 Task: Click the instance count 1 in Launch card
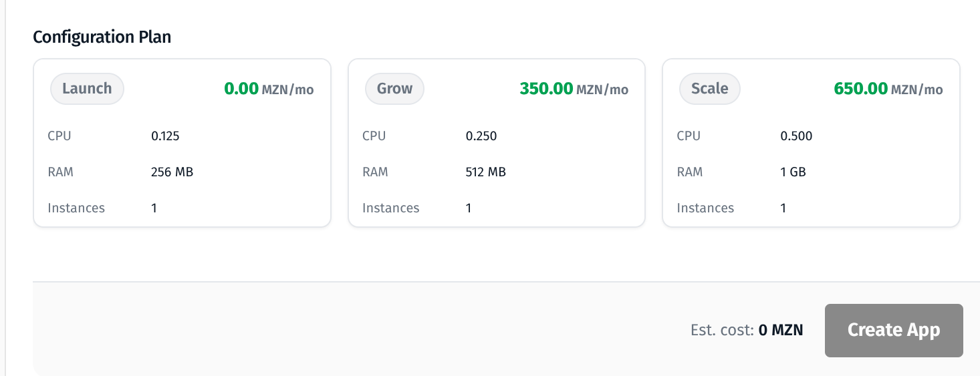point(154,208)
